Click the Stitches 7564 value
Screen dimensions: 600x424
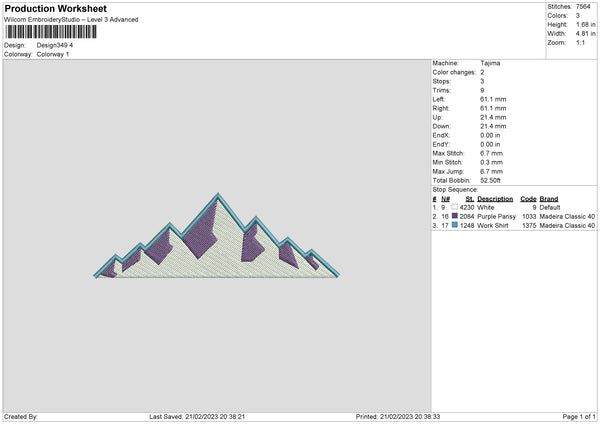tap(583, 7)
